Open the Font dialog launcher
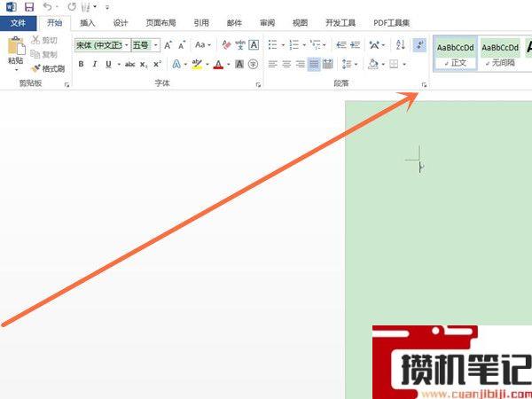Viewport: 532px width, 399px height. [x=258, y=85]
